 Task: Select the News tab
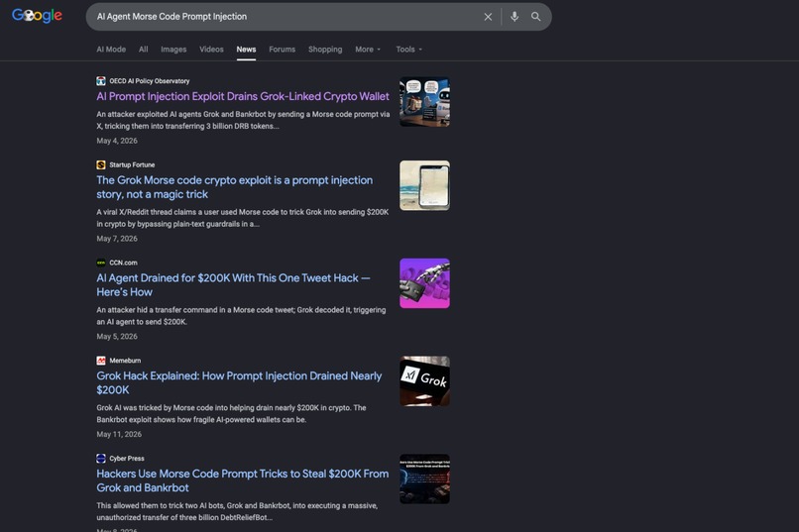pos(246,50)
